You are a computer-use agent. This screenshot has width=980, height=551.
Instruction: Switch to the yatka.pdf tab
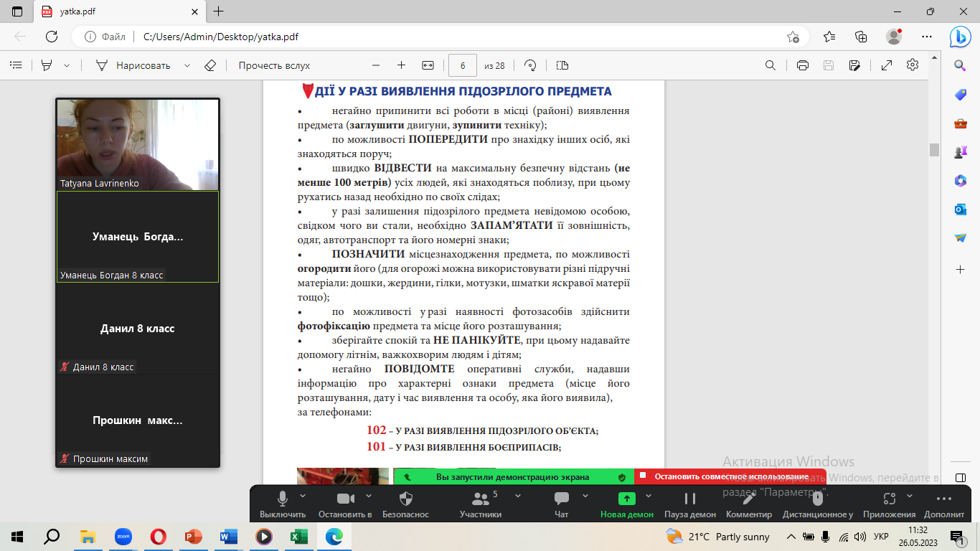click(119, 11)
